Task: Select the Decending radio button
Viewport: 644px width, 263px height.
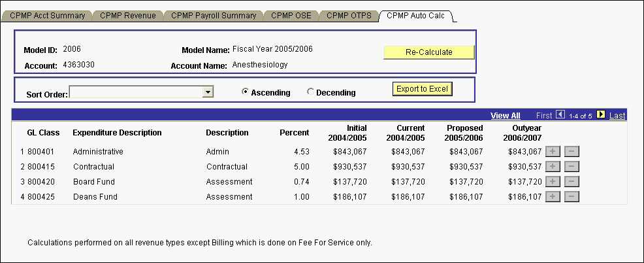Action: (310, 92)
